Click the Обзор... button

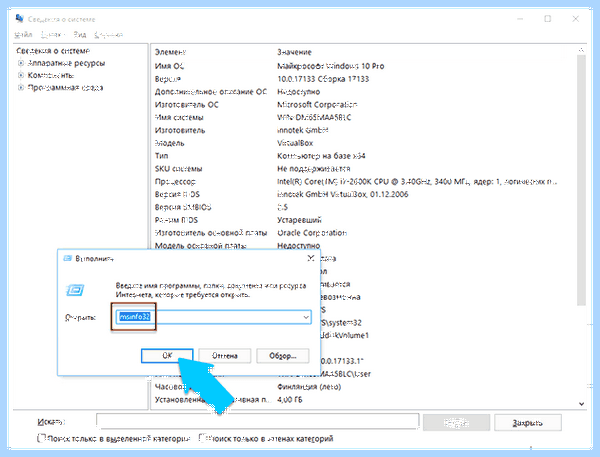[x=282, y=356]
